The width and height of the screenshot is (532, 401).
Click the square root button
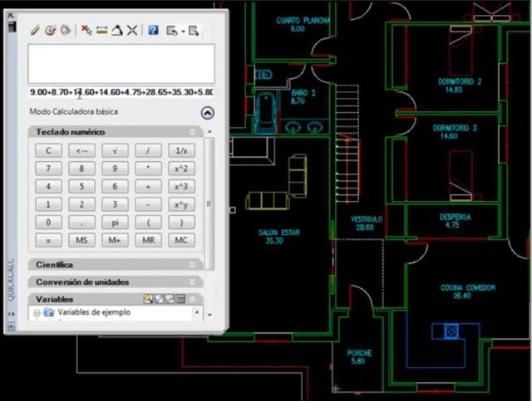115,150
